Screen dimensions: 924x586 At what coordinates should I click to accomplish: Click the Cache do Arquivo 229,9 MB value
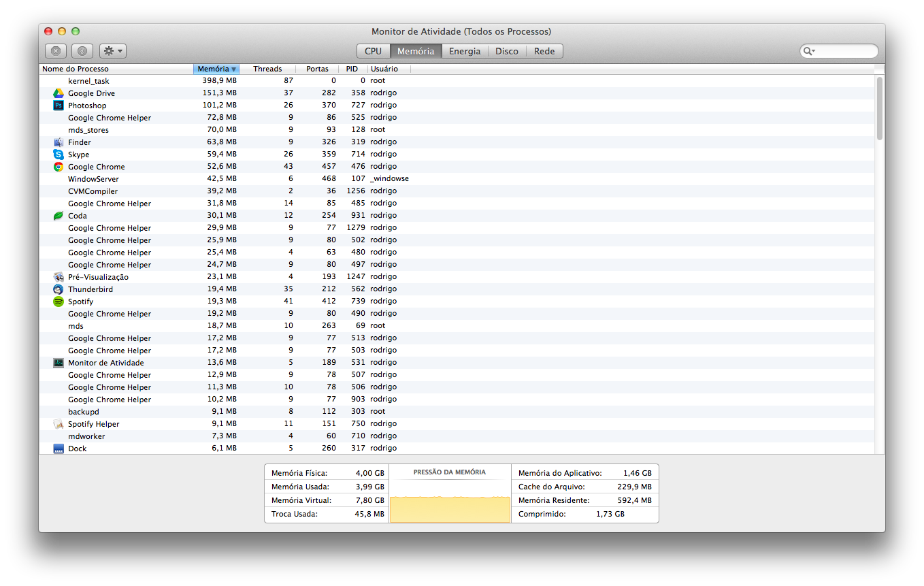click(634, 487)
